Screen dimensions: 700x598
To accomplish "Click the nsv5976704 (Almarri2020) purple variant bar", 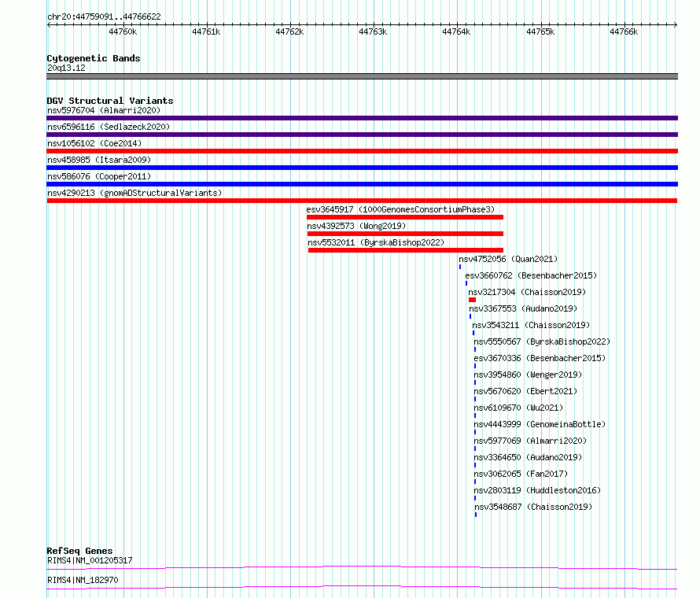I will tap(362, 118).
